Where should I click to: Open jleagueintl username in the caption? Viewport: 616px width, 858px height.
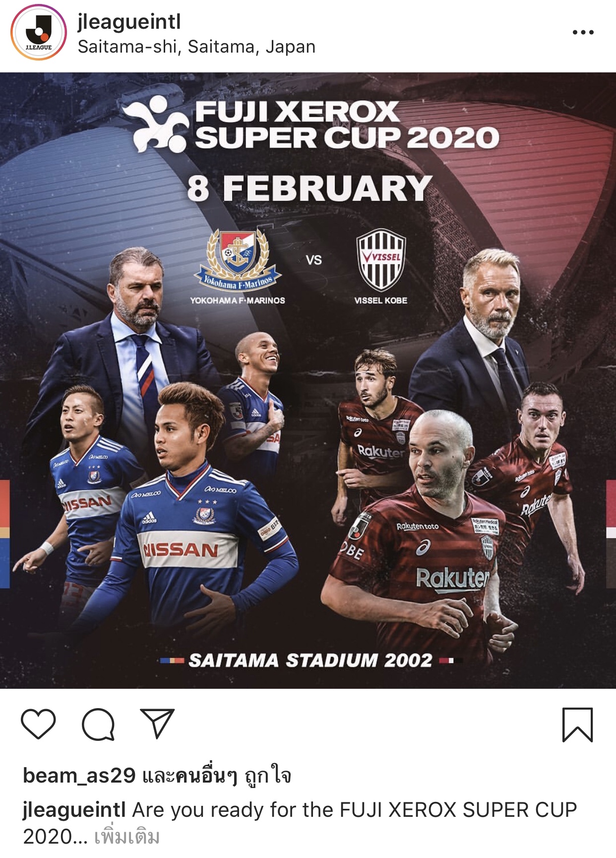coord(74,809)
